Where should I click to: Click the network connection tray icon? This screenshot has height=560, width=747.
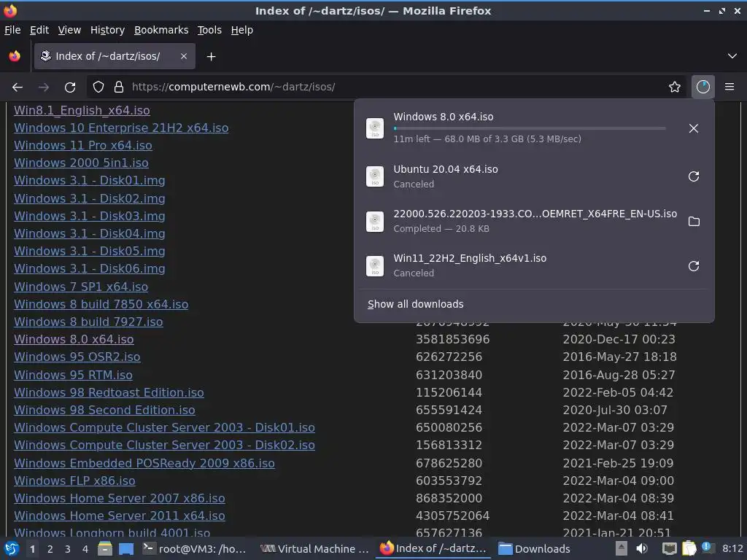point(669,549)
